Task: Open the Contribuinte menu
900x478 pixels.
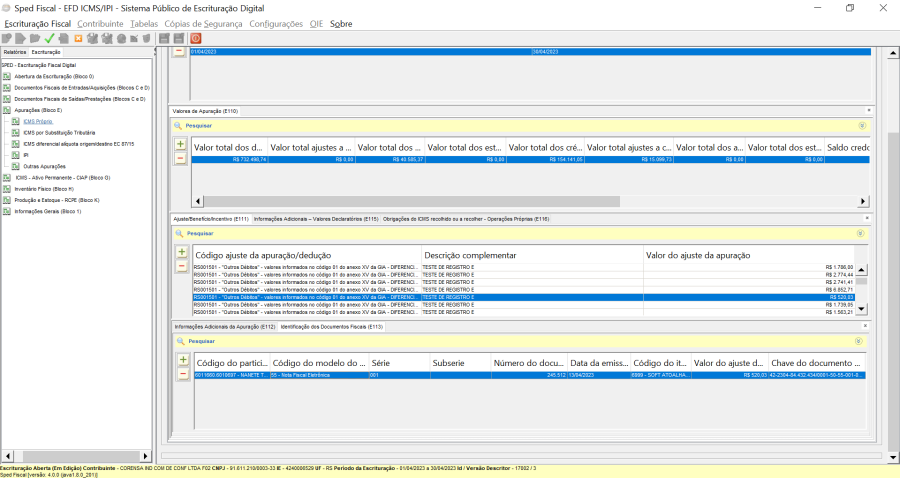Action: click(x=100, y=24)
